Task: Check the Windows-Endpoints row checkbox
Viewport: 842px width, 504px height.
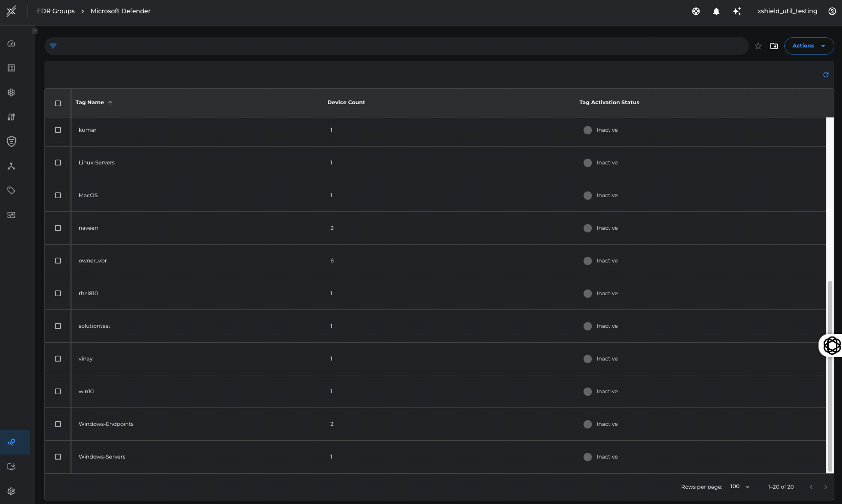Action: pos(58,424)
